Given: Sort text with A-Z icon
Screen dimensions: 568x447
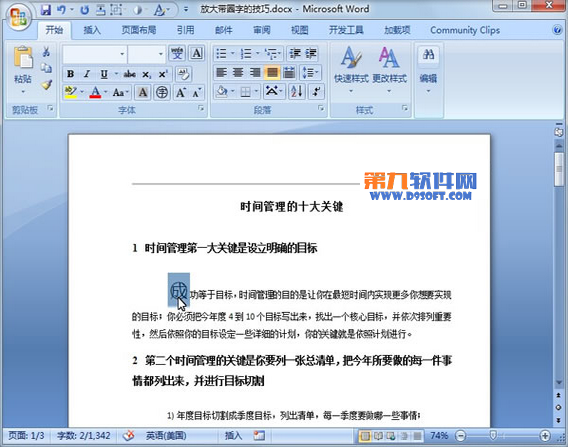Looking at the screenshot, I should pos(296,92).
